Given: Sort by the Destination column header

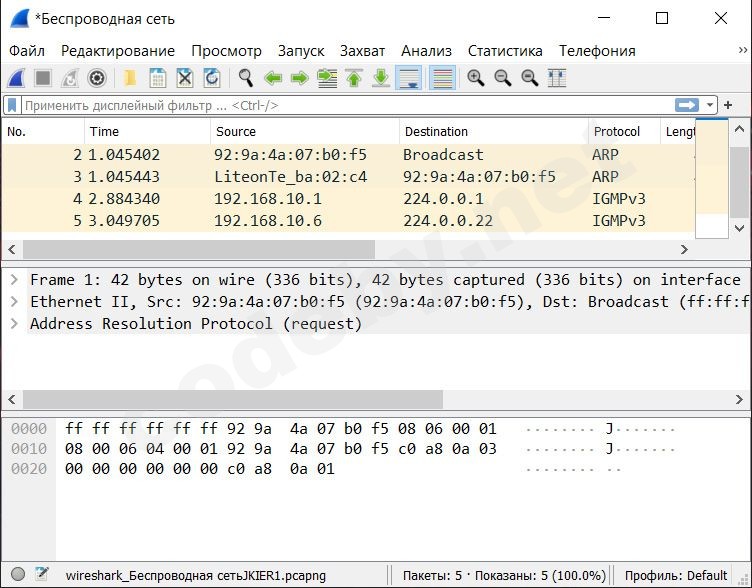Looking at the screenshot, I should (x=494, y=131).
